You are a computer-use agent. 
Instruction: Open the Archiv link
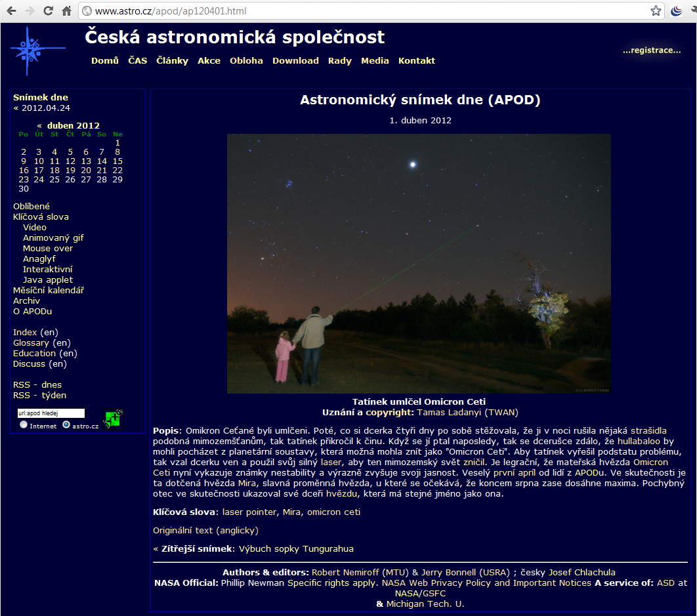pos(26,301)
